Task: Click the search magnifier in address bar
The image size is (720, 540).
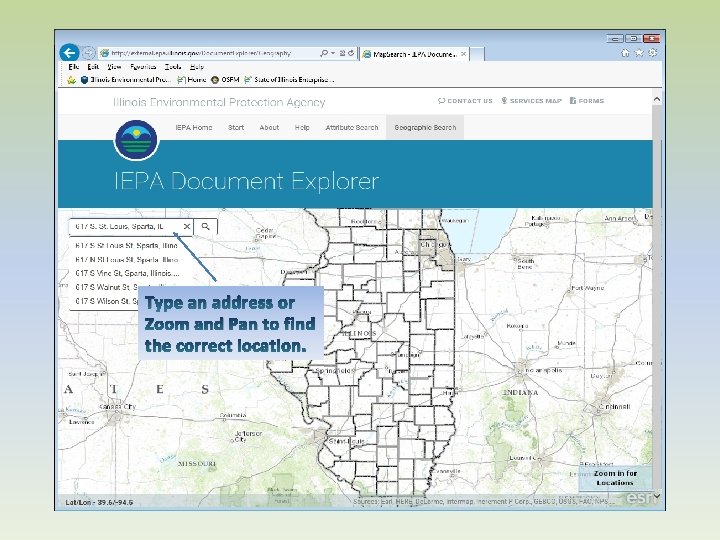Action: [324, 53]
